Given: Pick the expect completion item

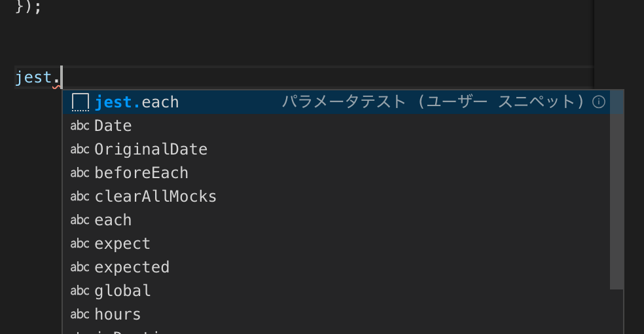Looking at the screenshot, I should (122, 244).
